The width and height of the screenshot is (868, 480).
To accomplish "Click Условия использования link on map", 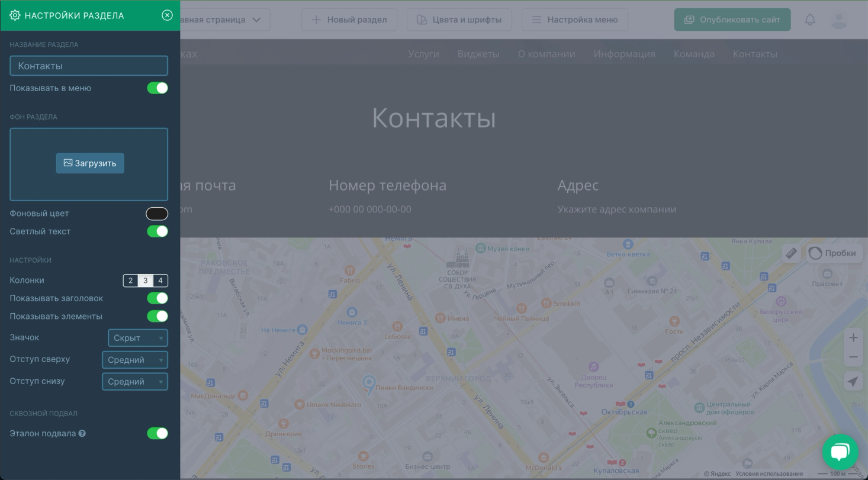I will coord(769,474).
